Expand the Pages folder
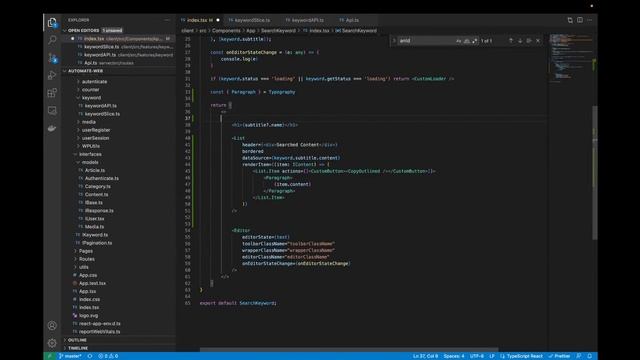 [85, 251]
